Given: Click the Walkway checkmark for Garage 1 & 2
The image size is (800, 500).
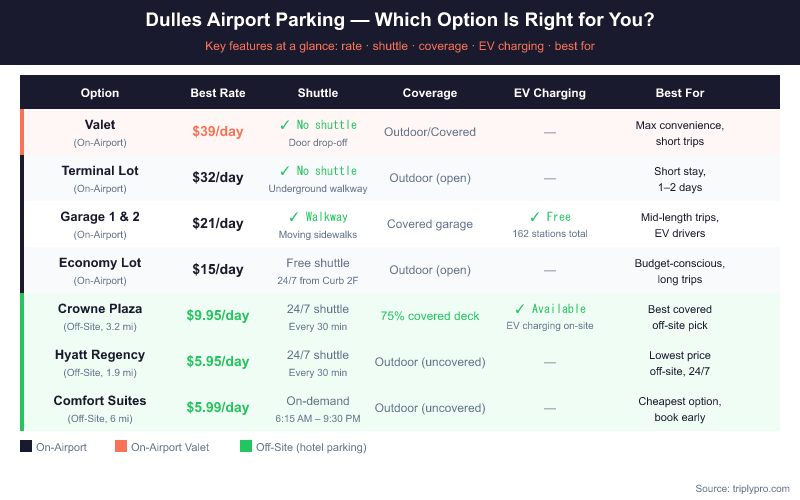Looking at the screenshot, I should (293, 217).
